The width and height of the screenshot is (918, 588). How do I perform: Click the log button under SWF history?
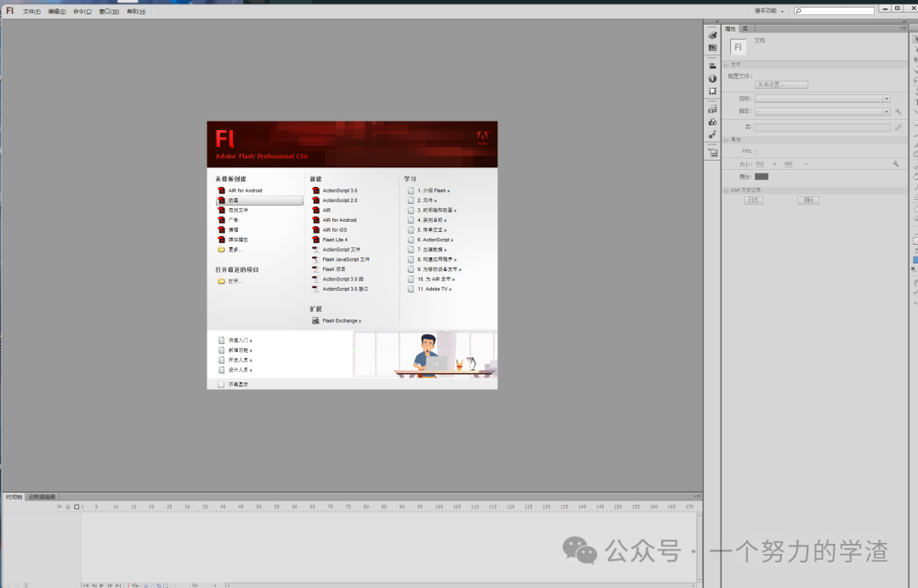[x=753, y=200]
